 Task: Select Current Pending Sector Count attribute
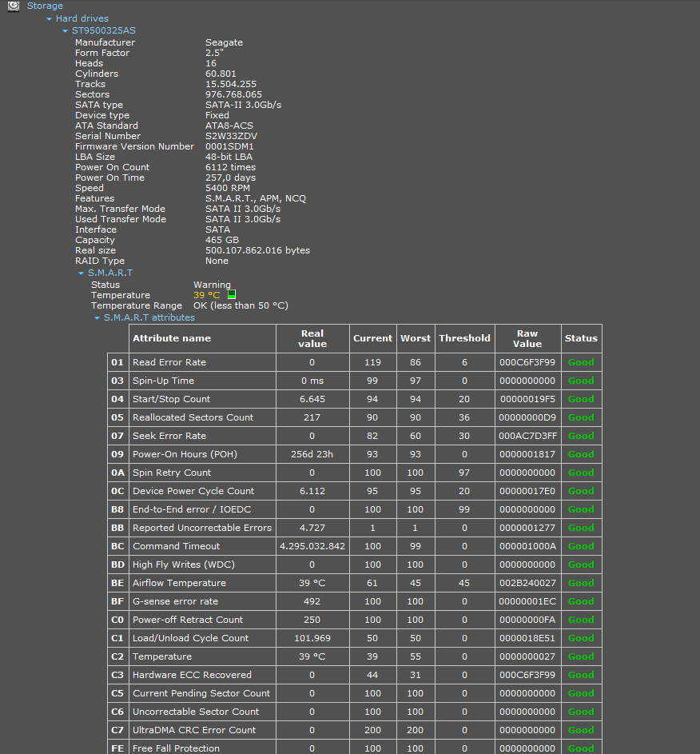[x=201, y=693]
